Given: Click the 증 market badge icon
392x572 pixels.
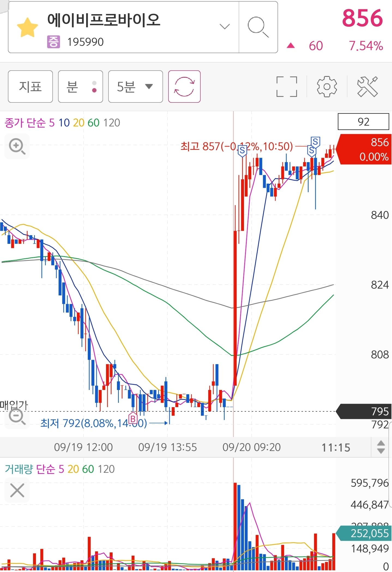Looking at the screenshot, I should [53, 42].
